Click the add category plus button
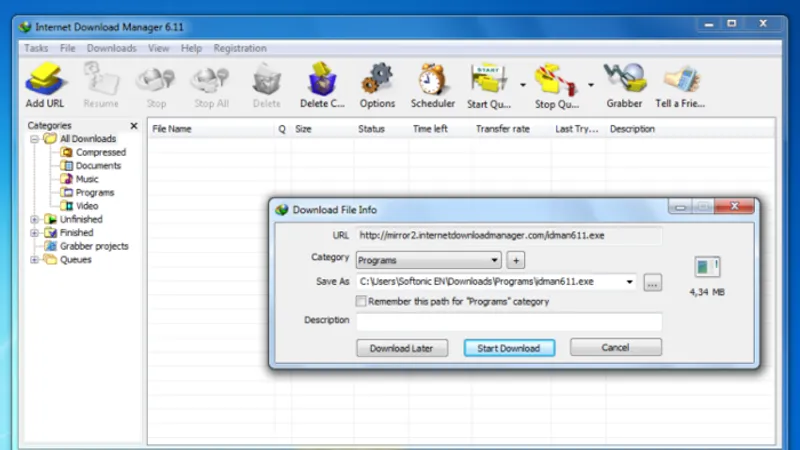Screen dimensions: 800x450 pyautogui.click(x=516, y=260)
